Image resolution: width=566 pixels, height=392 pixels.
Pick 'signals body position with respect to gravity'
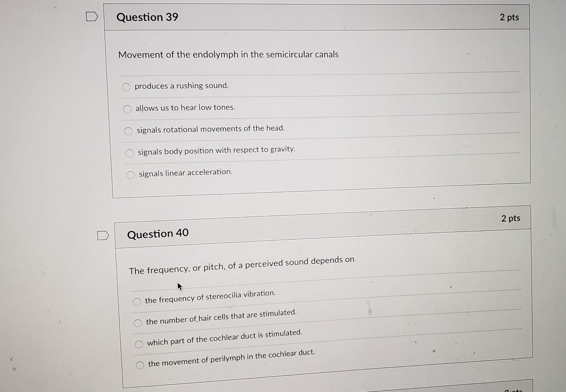[130, 153]
